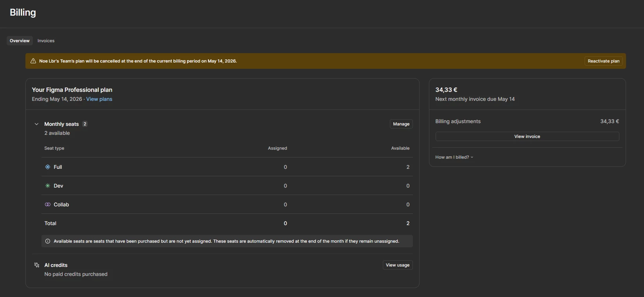Click the Dev seat asterisk icon

coord(48,186)
